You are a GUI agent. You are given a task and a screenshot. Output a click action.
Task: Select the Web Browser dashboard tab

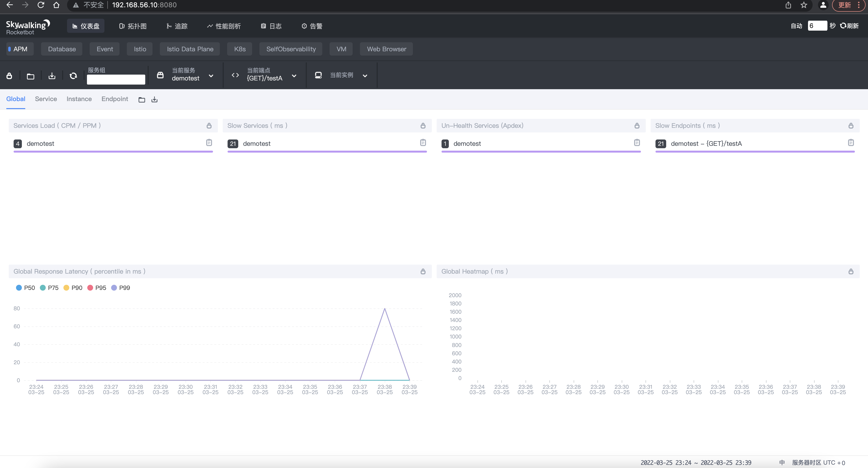386,49
